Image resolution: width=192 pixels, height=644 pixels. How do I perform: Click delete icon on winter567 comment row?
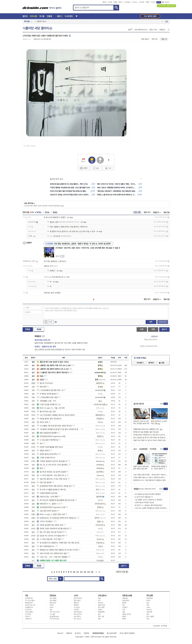[167, 222]
